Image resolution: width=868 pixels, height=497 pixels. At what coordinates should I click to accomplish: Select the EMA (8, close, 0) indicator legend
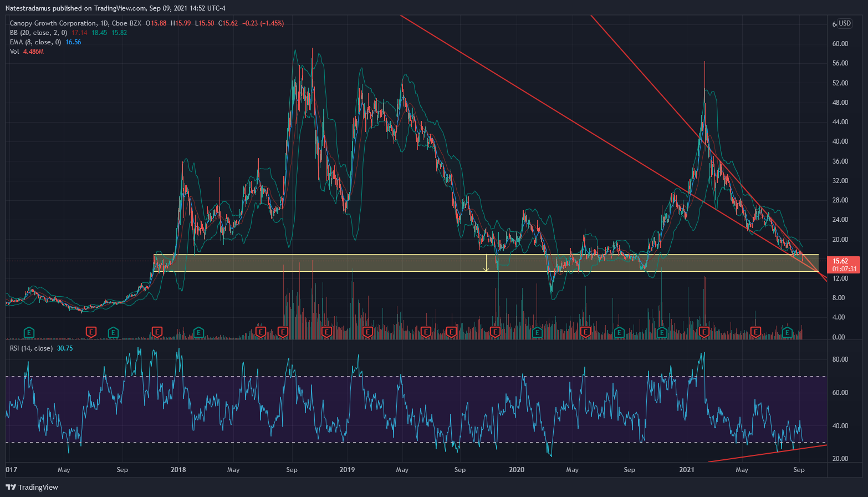tap(35, 42)
